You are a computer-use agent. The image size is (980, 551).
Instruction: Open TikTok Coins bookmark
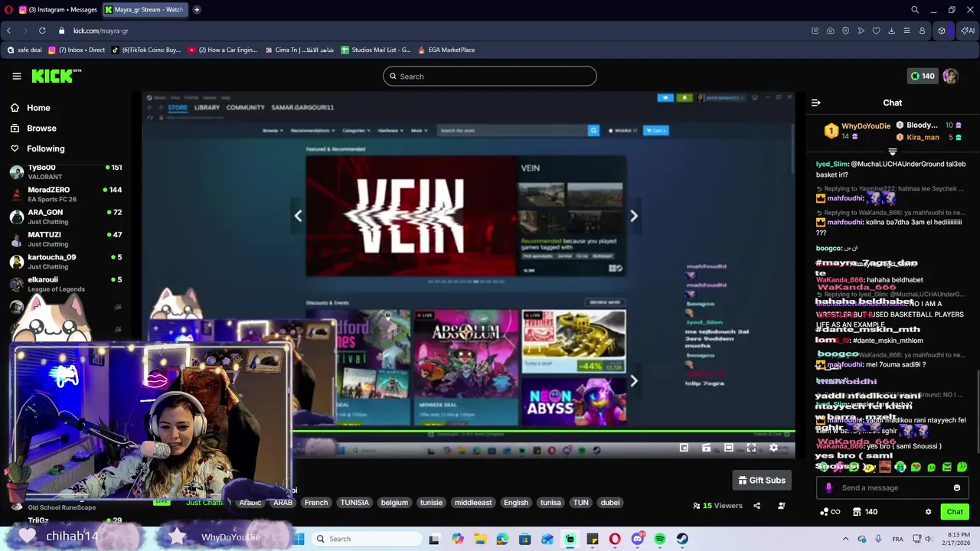pos(146,50)
